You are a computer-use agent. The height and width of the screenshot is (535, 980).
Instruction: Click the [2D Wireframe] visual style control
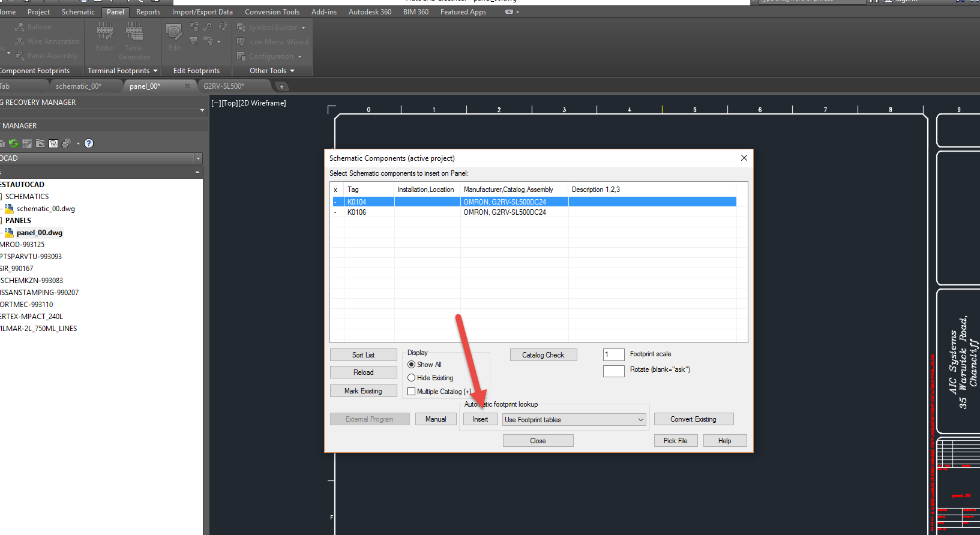tap(262, 103)
